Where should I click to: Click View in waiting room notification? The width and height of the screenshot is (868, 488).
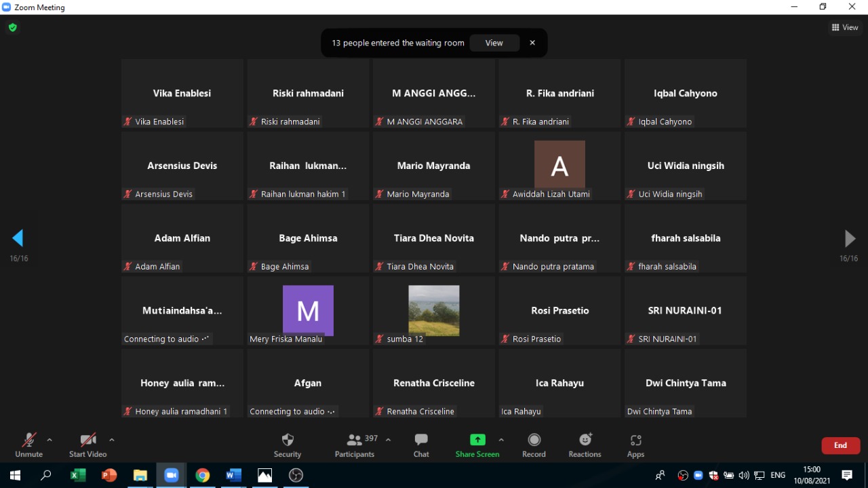coord(494,43)
